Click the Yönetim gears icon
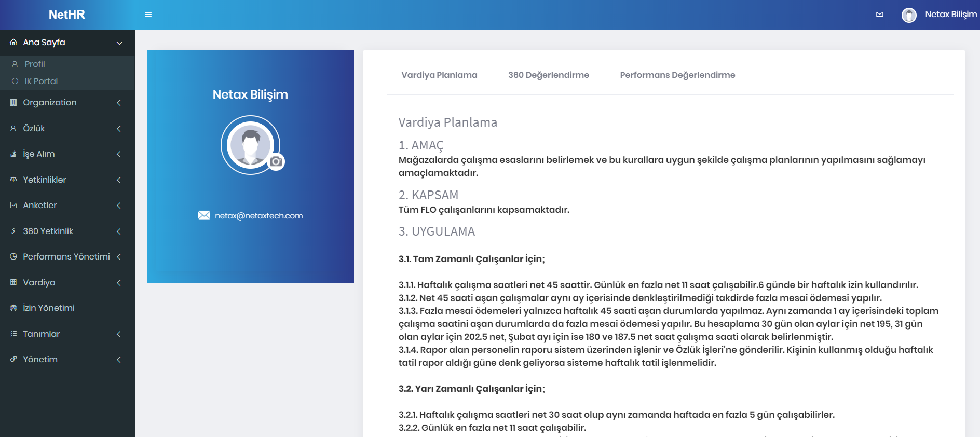This screenshot has height=437, width=980. click(x=13, y=359)
